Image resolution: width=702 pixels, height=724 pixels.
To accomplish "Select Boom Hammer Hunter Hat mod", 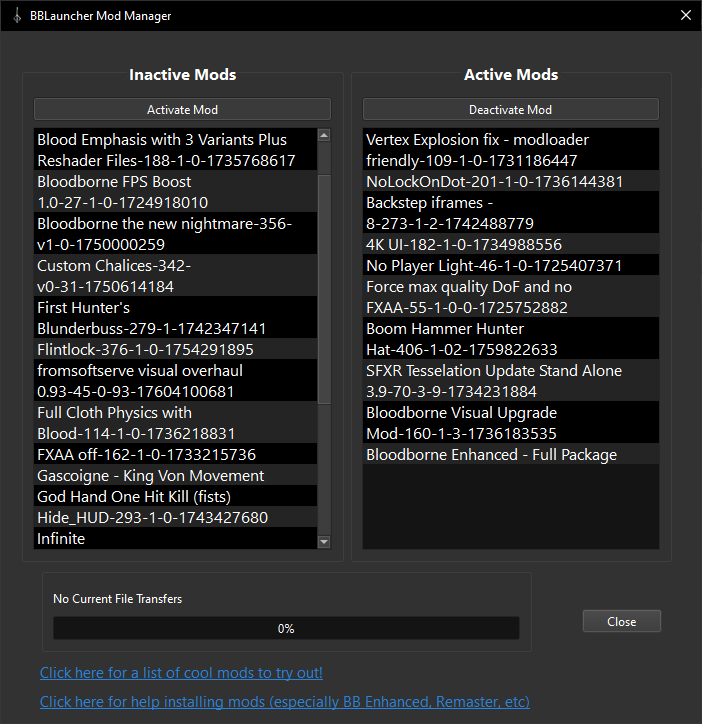I will (511, 338).
